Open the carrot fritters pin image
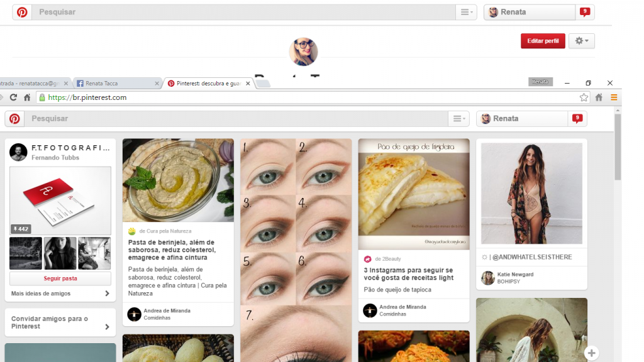Screen dimensions: 644x362 414,346
